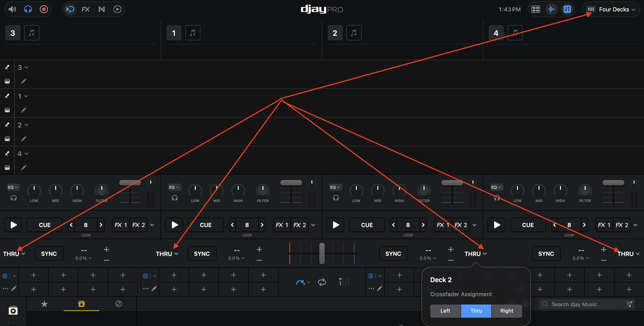Viewport: 644px width, 326px height.
Task: Show the waveform view icon
Action: pyautogui.click(x=552, y=9)
